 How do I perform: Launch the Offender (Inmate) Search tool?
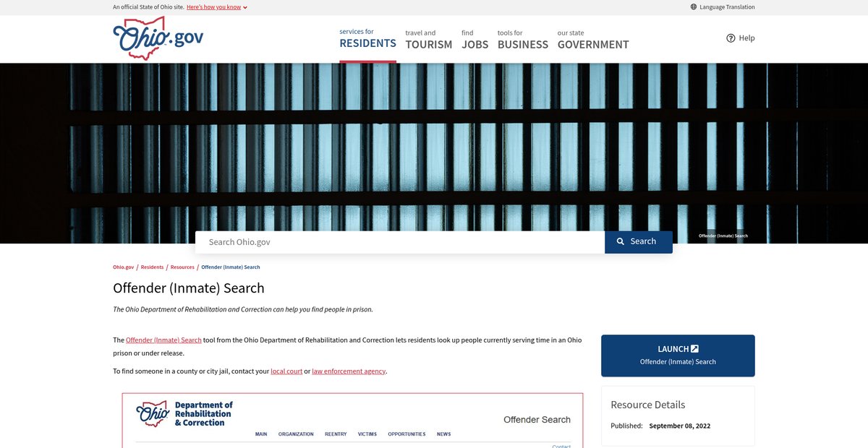click(678, 356)
